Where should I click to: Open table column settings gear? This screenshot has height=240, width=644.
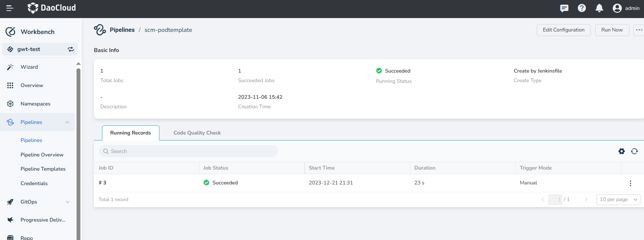coord(622,151)
